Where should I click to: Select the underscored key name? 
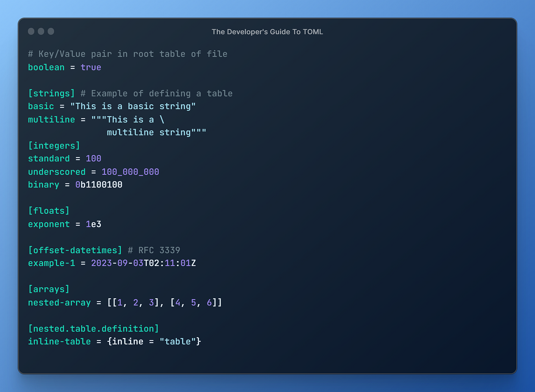click(57, 172)
